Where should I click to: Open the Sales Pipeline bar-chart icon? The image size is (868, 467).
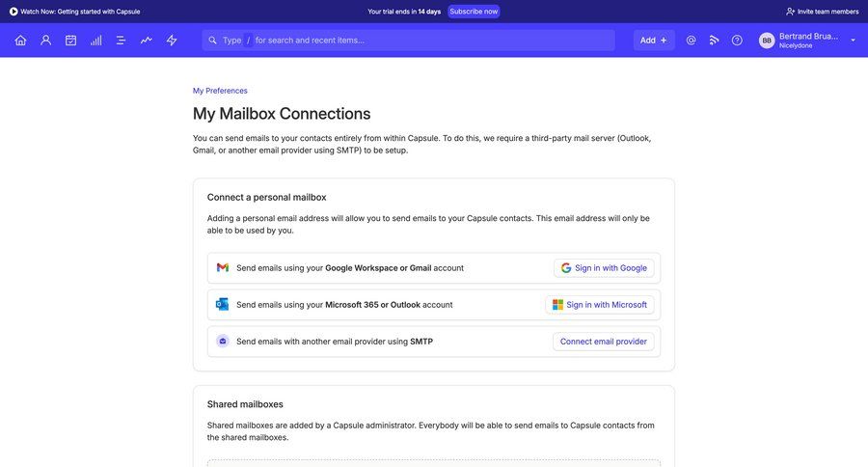pos(95,41)
